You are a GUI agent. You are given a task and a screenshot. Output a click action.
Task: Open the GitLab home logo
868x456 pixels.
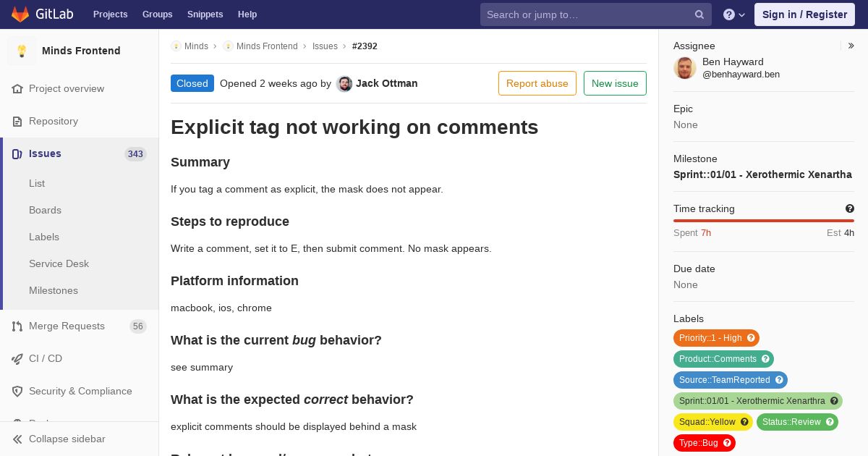[x=41, y=14]
